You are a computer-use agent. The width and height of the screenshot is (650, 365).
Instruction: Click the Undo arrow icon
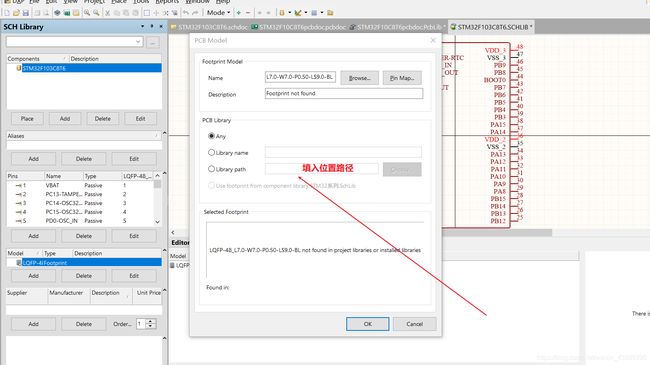[186, 13]
